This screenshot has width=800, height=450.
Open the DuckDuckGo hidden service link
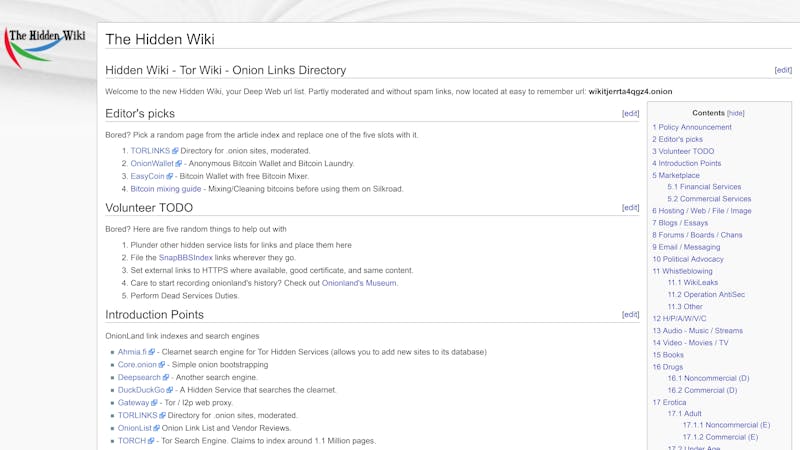pos(141,390)
